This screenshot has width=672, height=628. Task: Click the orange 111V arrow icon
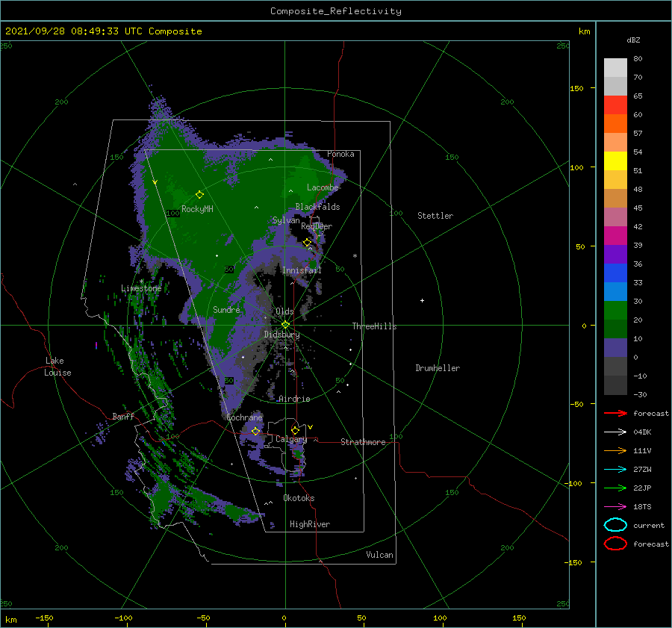(615, 450)
